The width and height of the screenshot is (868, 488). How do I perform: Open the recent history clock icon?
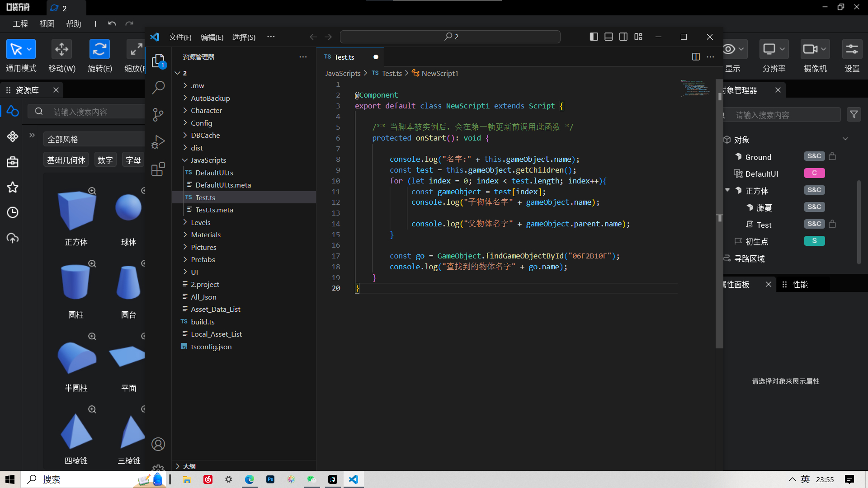pyautogui.click(x=13, y=212)
